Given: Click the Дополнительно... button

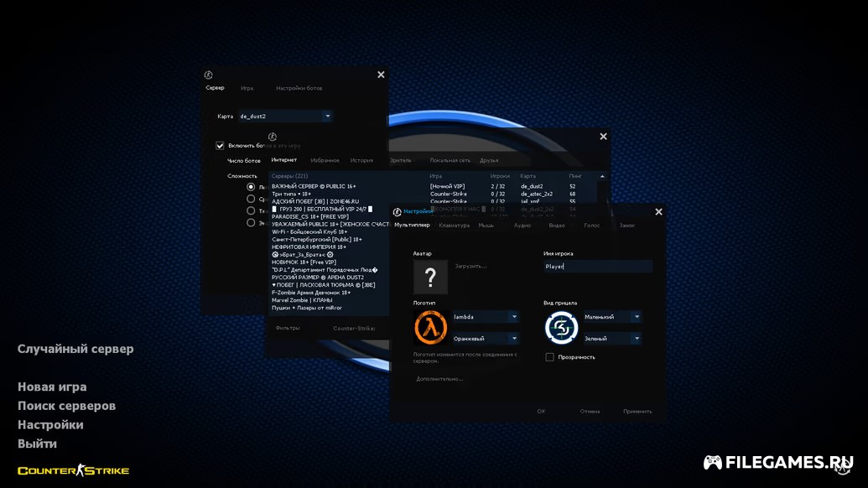Looking at the screenshot, I should tap(439, 379).
